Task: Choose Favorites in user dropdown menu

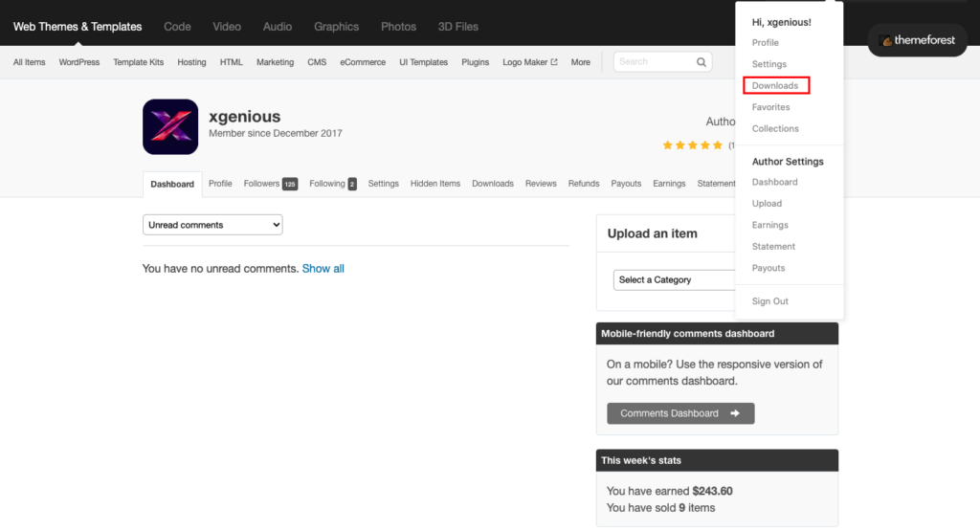Action: tap(770, 107)
